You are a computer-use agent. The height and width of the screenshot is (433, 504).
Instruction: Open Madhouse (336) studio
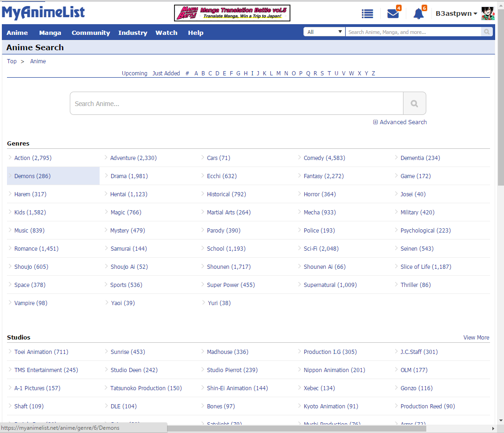tap(228, 352)
